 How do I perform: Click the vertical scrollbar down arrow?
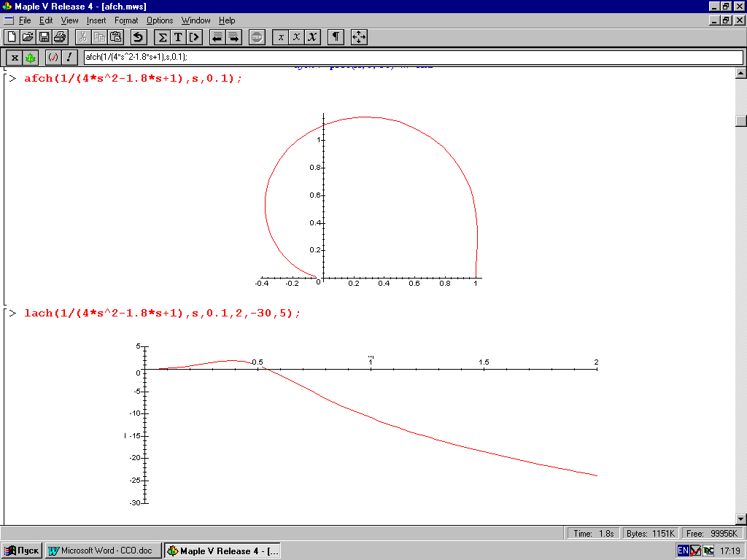(741, 519)
